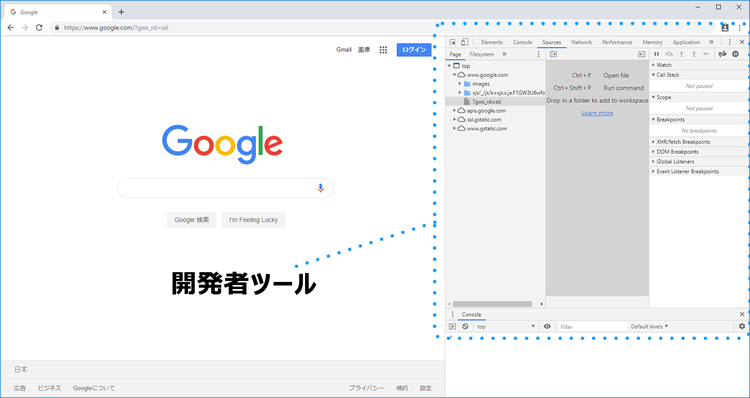Open the top context dropdown in console

point(507,326)
